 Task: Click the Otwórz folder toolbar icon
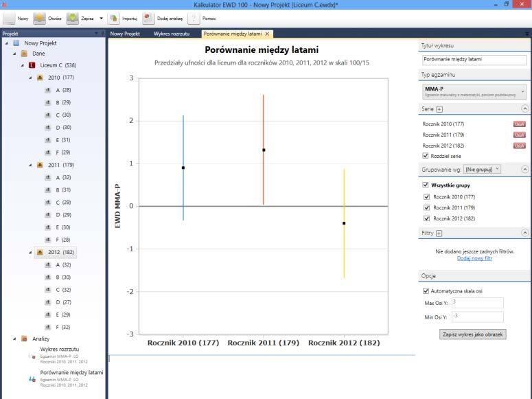point(39,19)
